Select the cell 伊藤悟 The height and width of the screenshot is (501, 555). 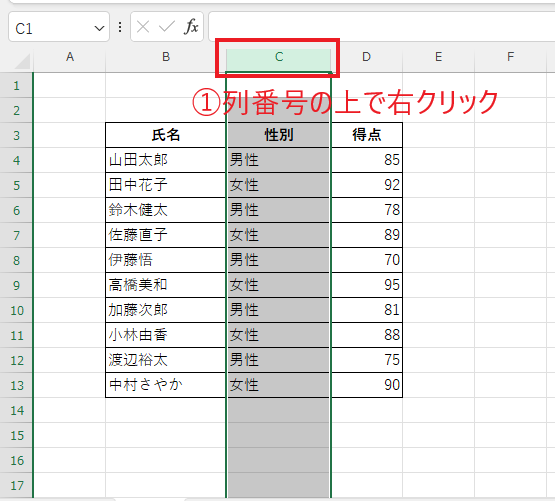[166, 260]
